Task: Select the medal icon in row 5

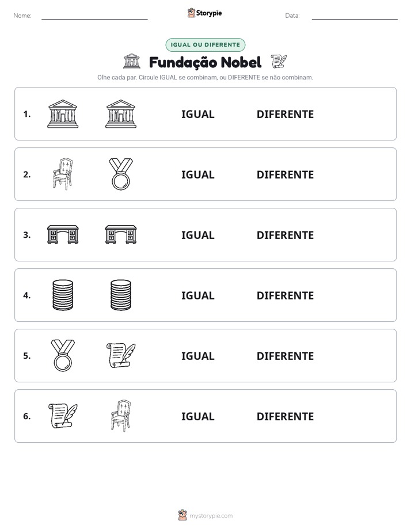Action: (63, 355)
